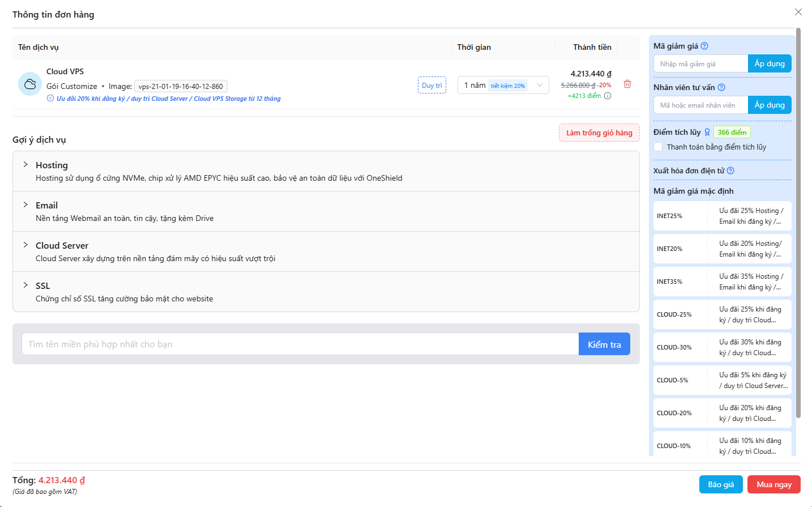This screenshot has height=507, width=812.
Task: Click the Làm trống giỏ hàng button
Action: pyautogui.click(x=599, y=133)
